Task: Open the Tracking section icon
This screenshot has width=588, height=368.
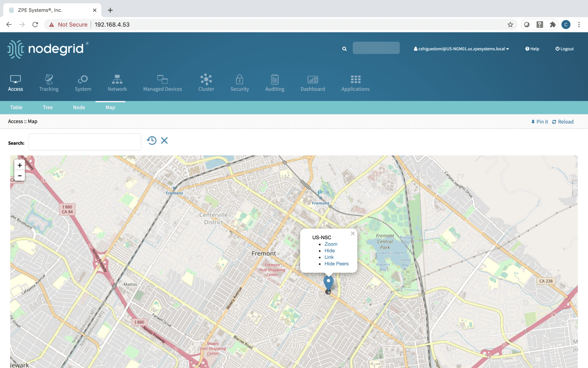Action: click(x=49, y=79)
